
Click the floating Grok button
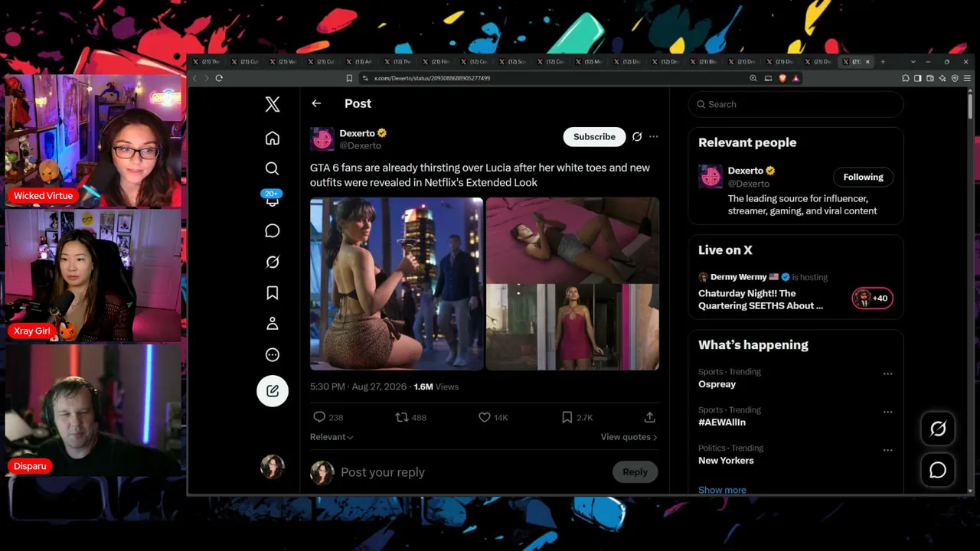[x=938, y=429]
